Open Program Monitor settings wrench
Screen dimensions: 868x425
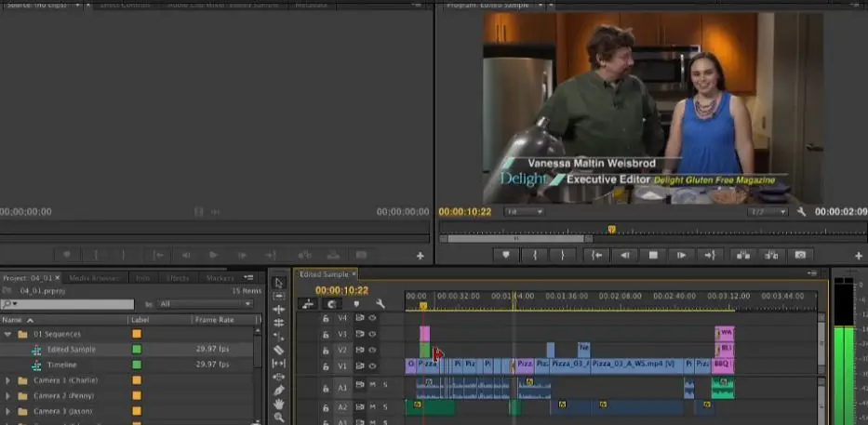801,212
